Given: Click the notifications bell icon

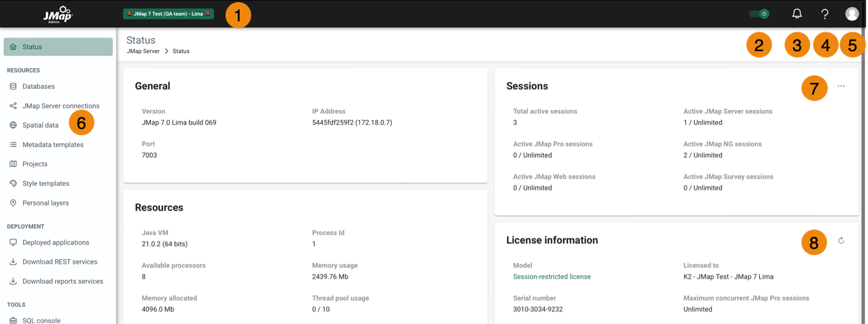Looking at the screenshot, I should point(797,14).
